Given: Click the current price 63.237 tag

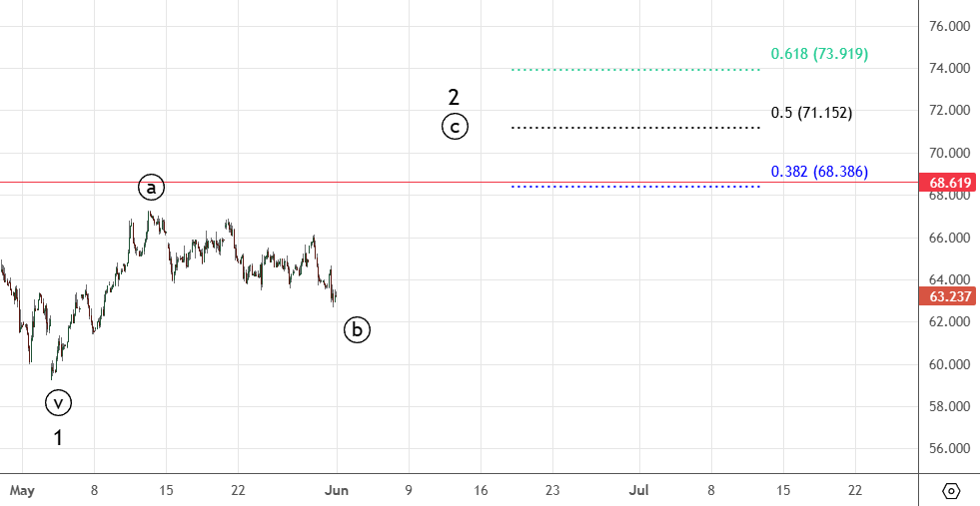Looking at the screenshot, I should pyautogui.click(x=950, y=295).
